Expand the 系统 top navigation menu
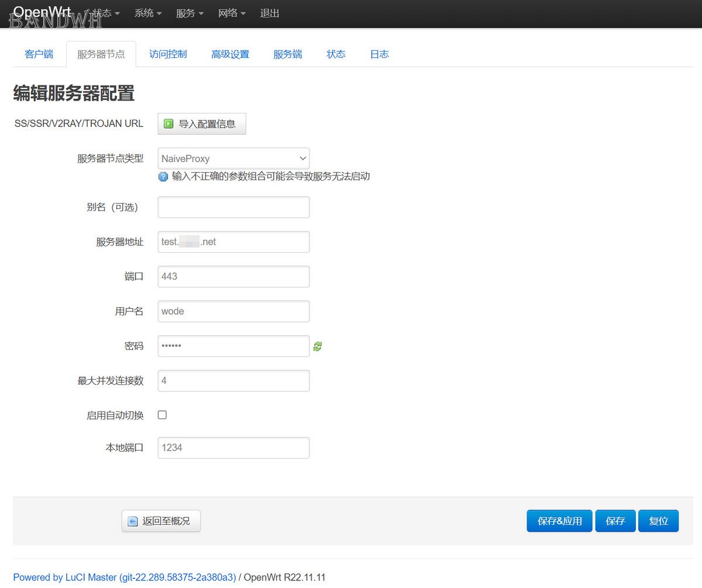Screen dimensions: 702x588 148,13
